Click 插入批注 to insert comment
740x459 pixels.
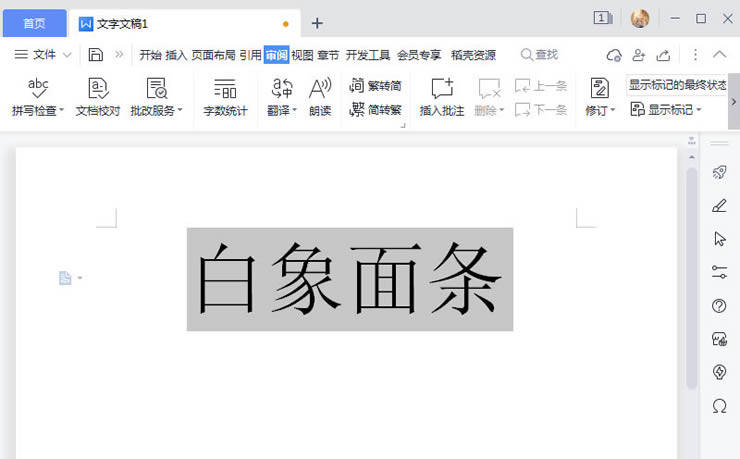pyautogui.click(x=442, y=97)
